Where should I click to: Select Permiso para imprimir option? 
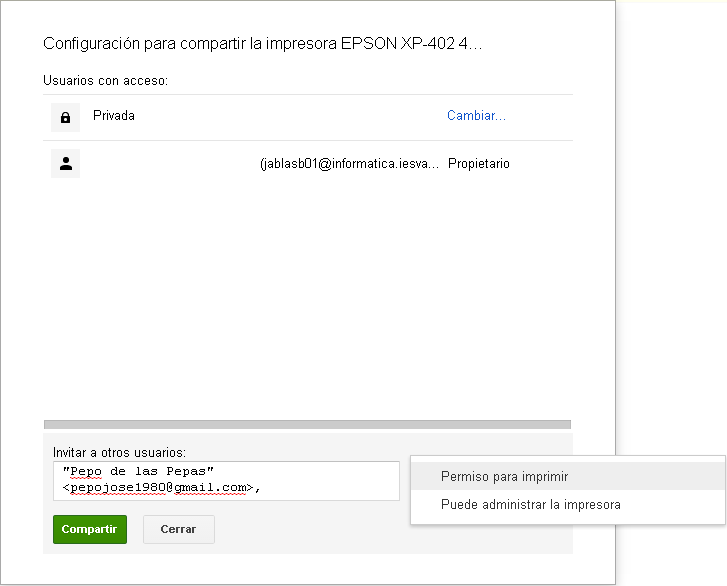(x=504, y=477)
